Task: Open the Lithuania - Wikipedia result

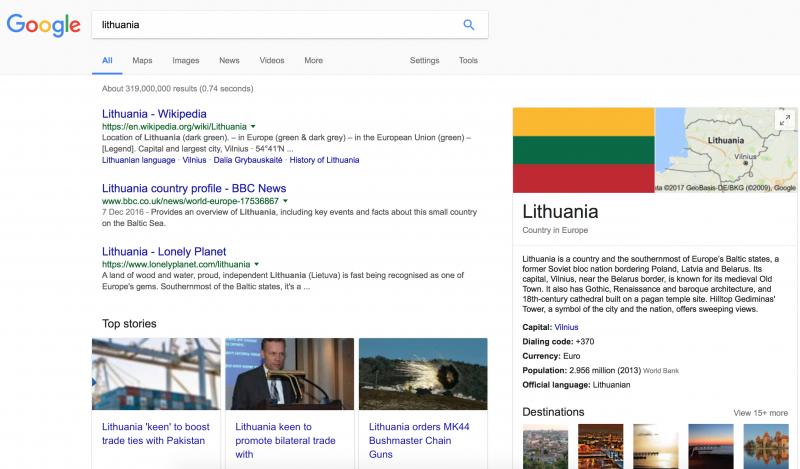Action: [154, 114]
